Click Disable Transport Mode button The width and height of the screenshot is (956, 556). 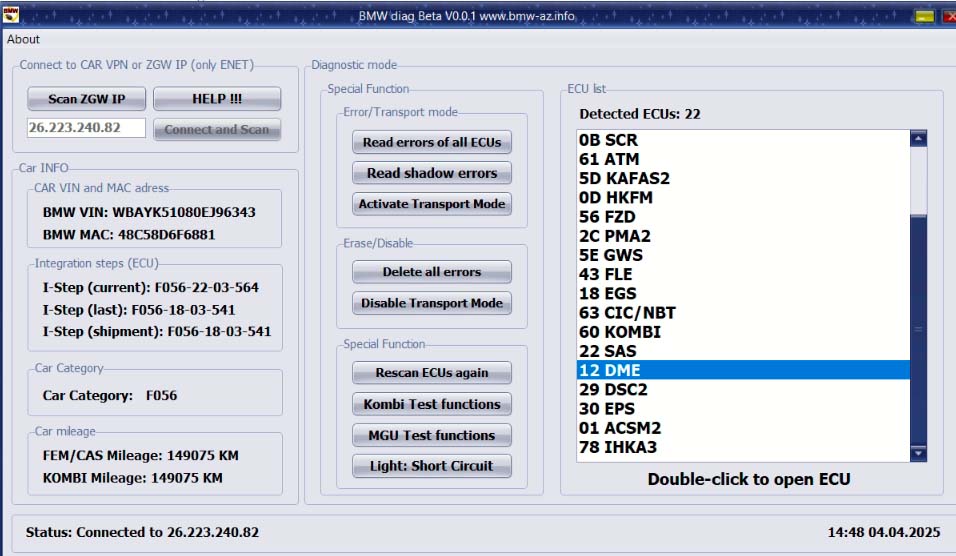click(x=432, y=303)
